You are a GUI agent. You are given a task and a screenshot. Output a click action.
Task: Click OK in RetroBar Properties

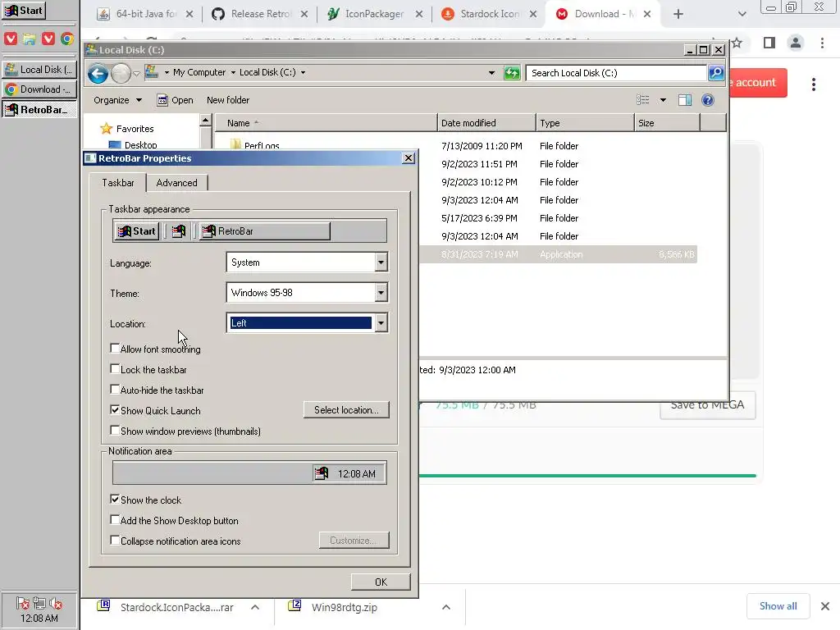(x=381, y=582)
